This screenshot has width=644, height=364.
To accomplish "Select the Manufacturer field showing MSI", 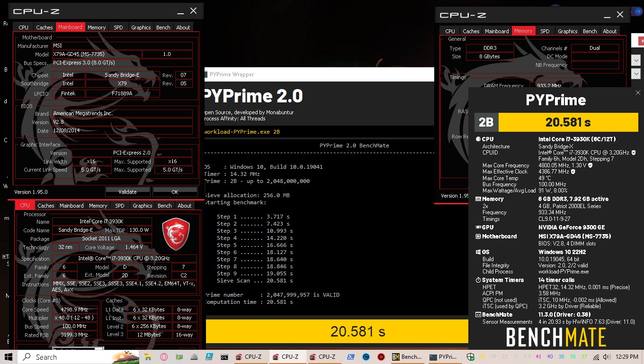I will click(x=122, y=46).
